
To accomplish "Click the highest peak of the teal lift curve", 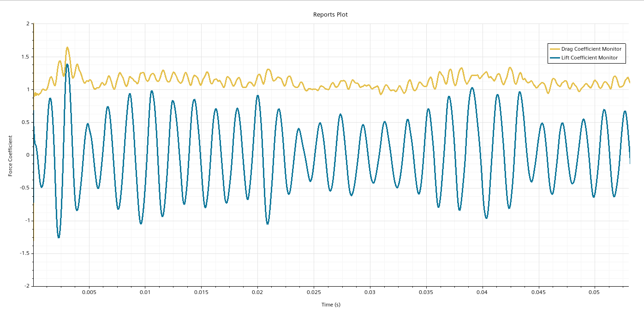I will tap(67, 65).
